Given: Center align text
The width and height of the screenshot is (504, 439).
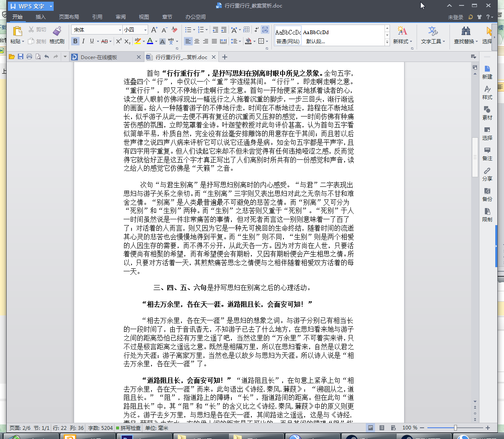Looking at the screenshot, I should pyautogui.click(x=197, y=41).
